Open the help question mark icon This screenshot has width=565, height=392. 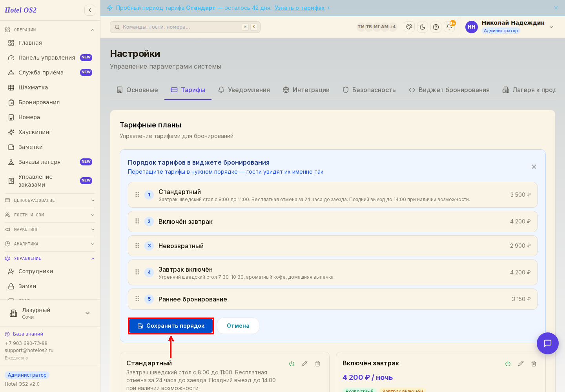[436, 27]
